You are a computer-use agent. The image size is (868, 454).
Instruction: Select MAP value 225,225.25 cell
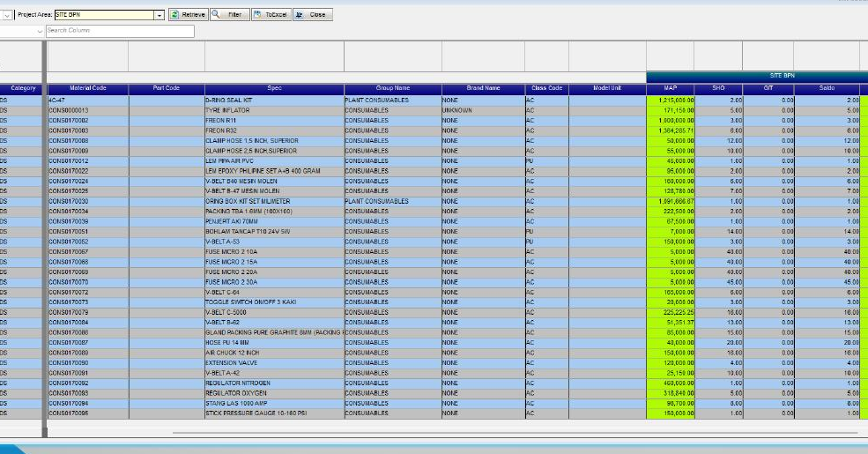click(671, 312)
